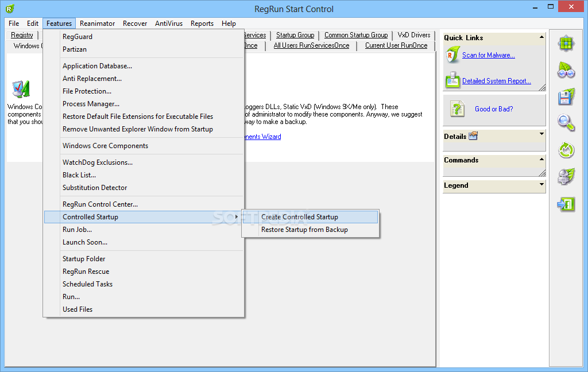The width and height of the screenshot is (588, 372).
Task: Open the File menu
Action: point(14,23)
